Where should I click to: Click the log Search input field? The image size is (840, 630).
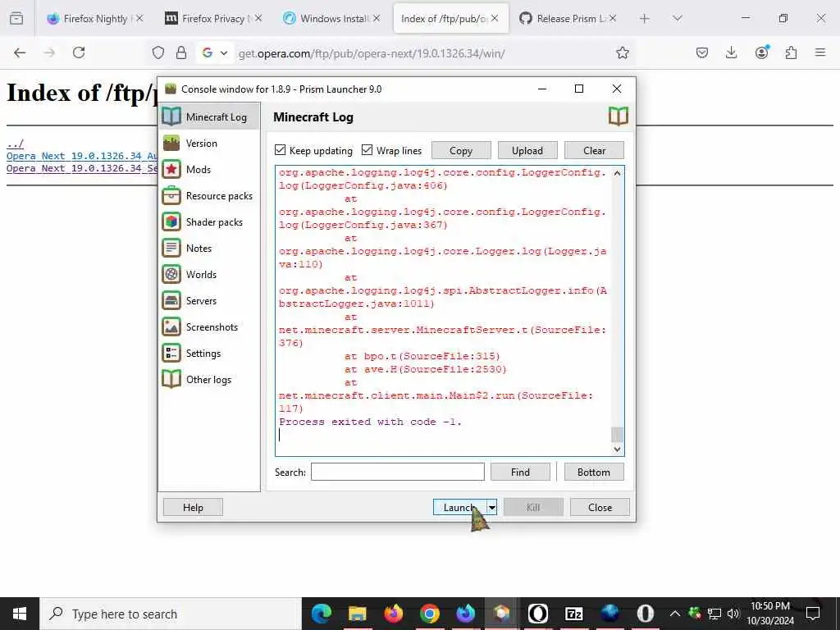pos(398,472)
